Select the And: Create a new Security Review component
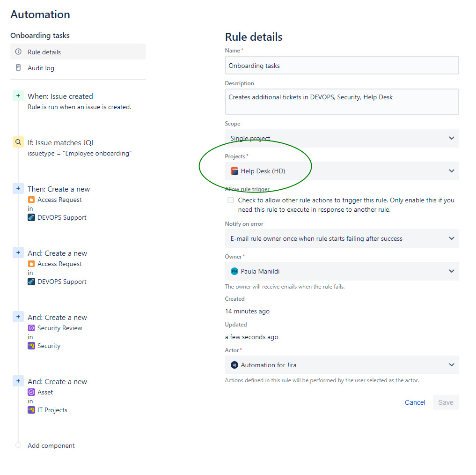The height and width of the screenshot is (475, 476). (x=57, y=317)
